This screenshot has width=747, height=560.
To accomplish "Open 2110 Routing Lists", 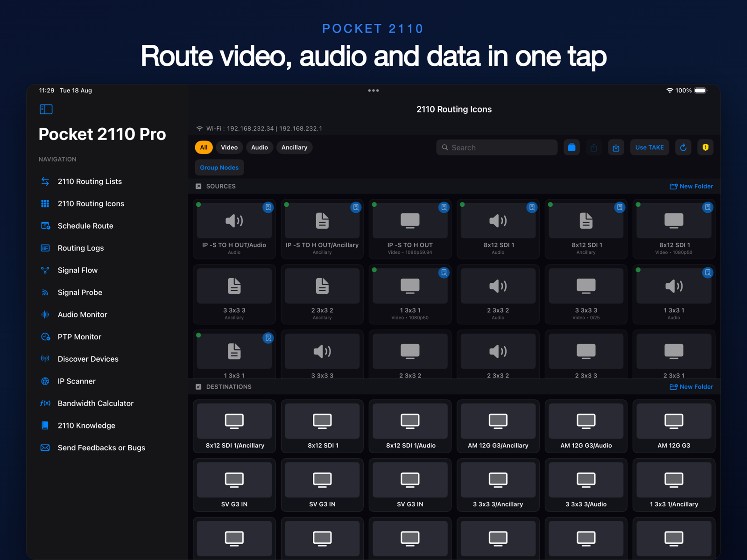I will click(90, 182).
